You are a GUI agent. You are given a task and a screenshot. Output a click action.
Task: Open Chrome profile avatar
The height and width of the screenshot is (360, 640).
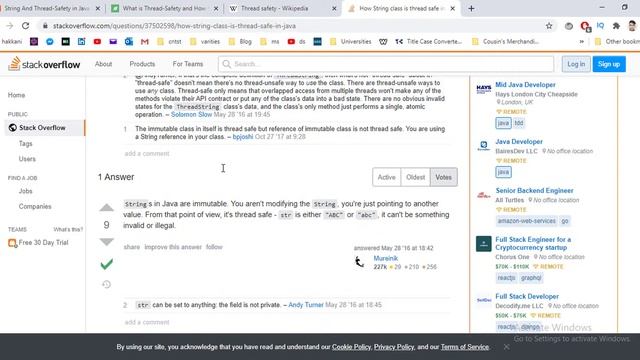[632, 26]
